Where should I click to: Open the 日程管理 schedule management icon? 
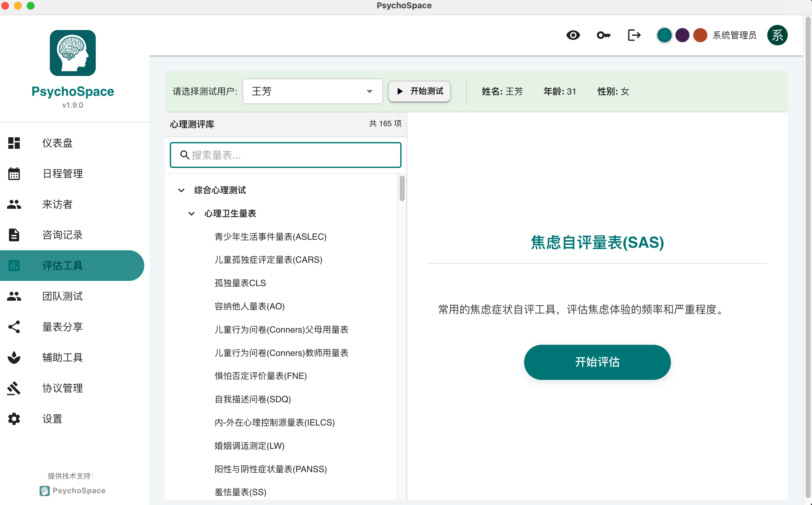[x=14, y=174]
